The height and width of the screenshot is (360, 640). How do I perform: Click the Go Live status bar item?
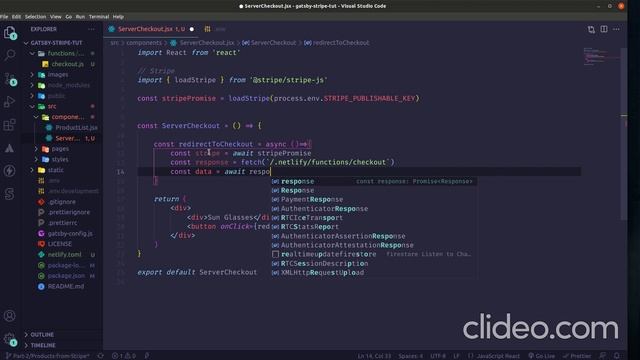(542, 356)
